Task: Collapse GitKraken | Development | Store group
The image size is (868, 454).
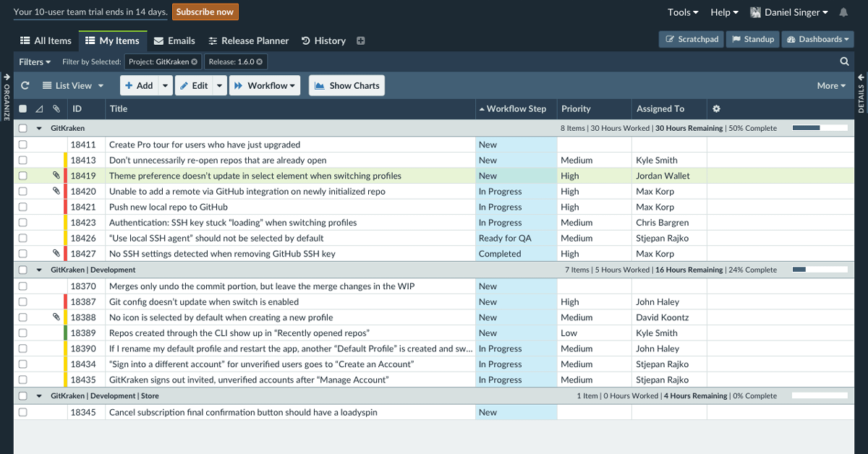Action: 39,396
